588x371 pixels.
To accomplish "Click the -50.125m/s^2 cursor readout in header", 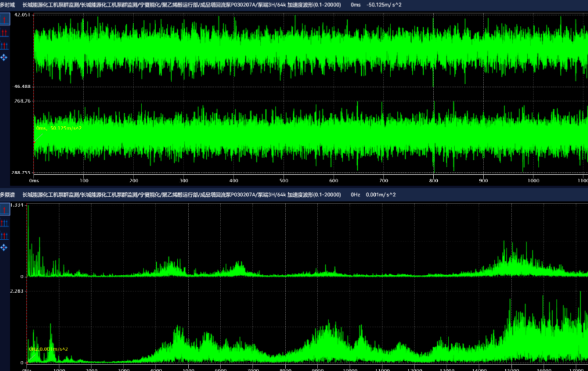I will 384,5.
